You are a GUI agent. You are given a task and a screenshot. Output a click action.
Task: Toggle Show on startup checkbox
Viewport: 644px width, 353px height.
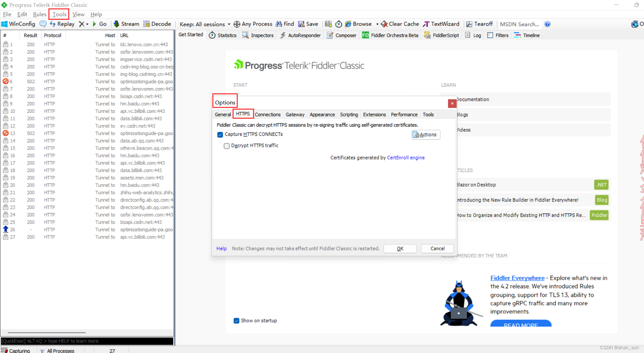[x=236, y=321]
